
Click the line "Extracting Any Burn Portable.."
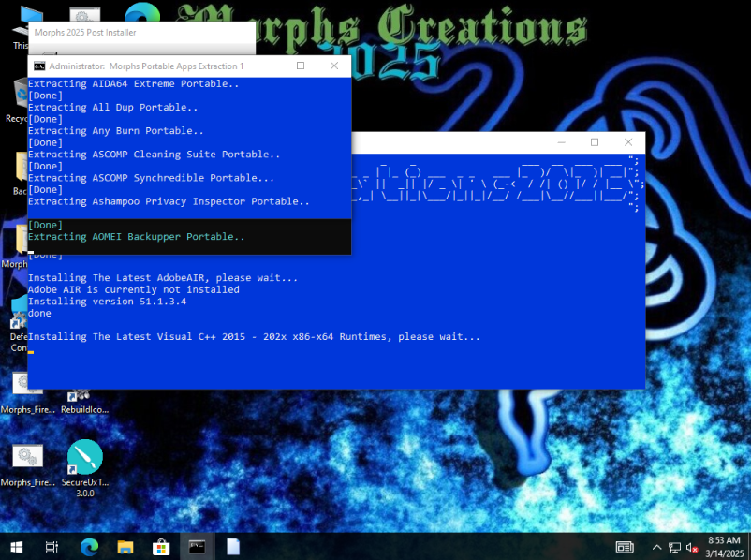pyautogui.click(x=115, y=131)
